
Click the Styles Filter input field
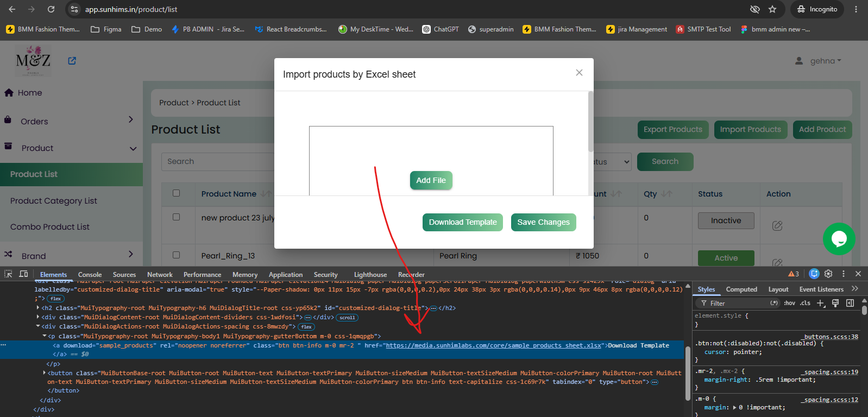pos(739,303)
